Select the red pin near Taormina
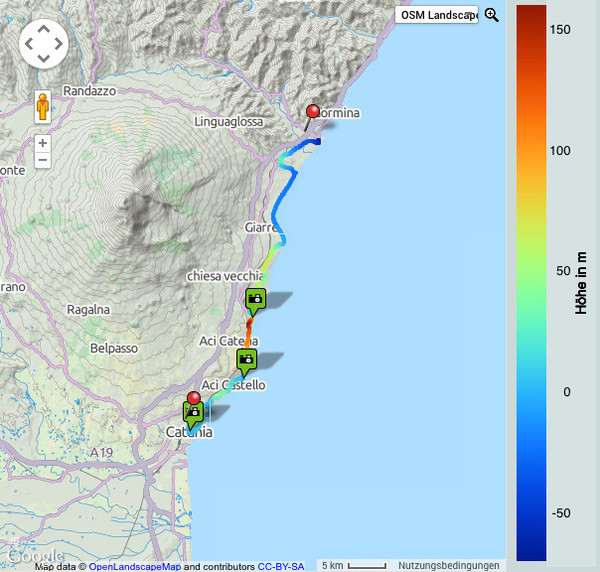The image size is (600, 572). point(313,112)
